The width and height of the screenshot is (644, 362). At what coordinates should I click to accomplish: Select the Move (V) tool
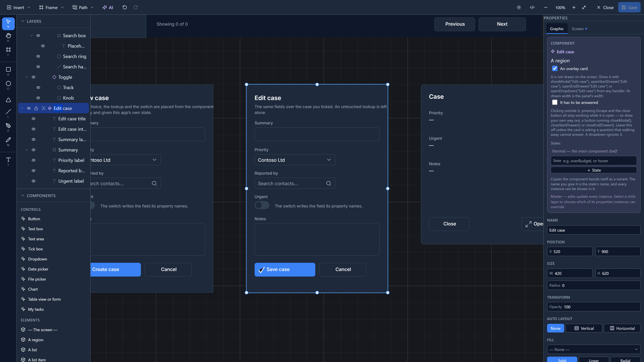click(x=8, y=23)
